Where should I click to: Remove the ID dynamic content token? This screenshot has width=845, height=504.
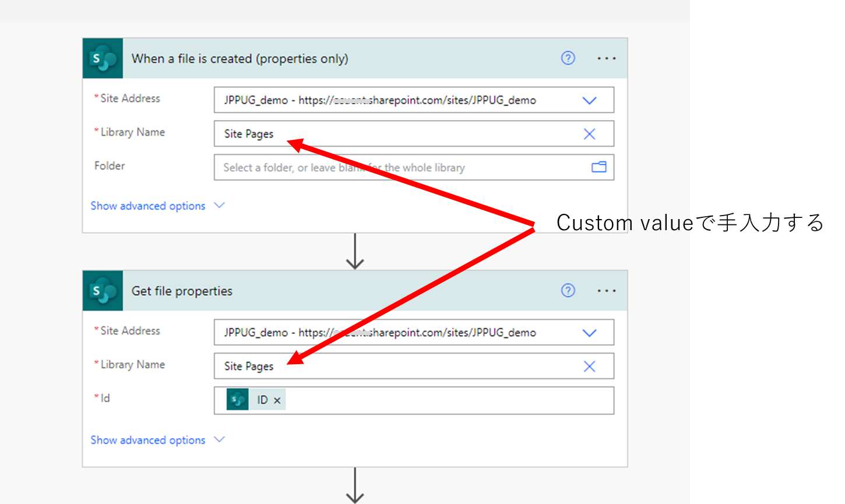277,400
